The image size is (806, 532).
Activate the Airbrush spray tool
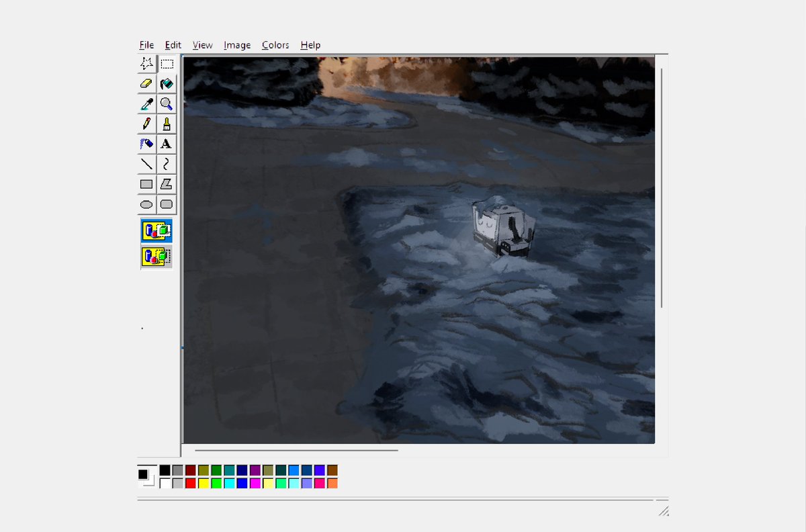pyautogui.click(x=146, y=144)
